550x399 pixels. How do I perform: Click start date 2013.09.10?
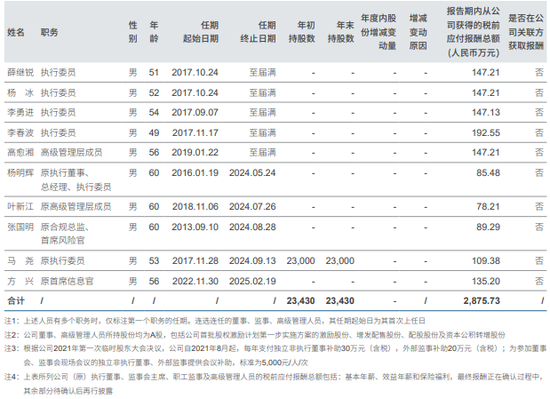point(195,227)
